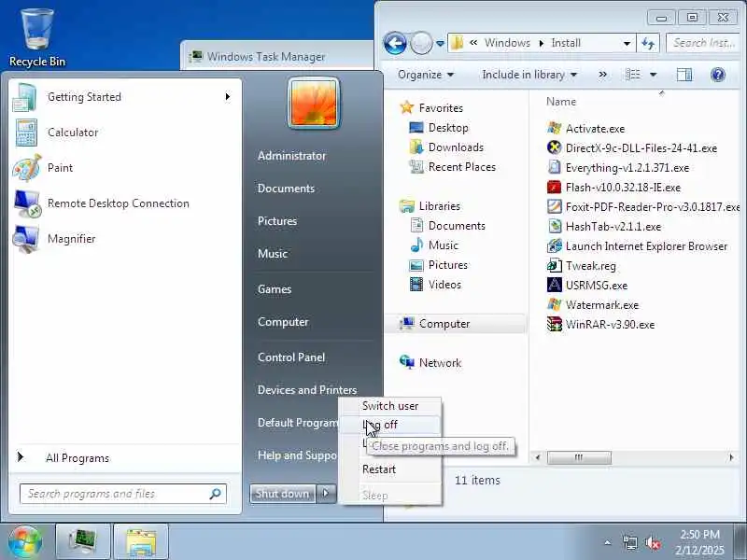This screenshot has width=747, height=560.
Task: Select HashTab-v2.1.1.exe file
Action: point(604,226)
